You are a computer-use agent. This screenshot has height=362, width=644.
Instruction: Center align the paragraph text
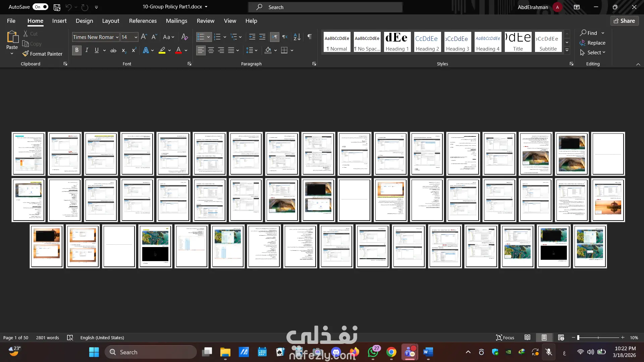[211, 50]
